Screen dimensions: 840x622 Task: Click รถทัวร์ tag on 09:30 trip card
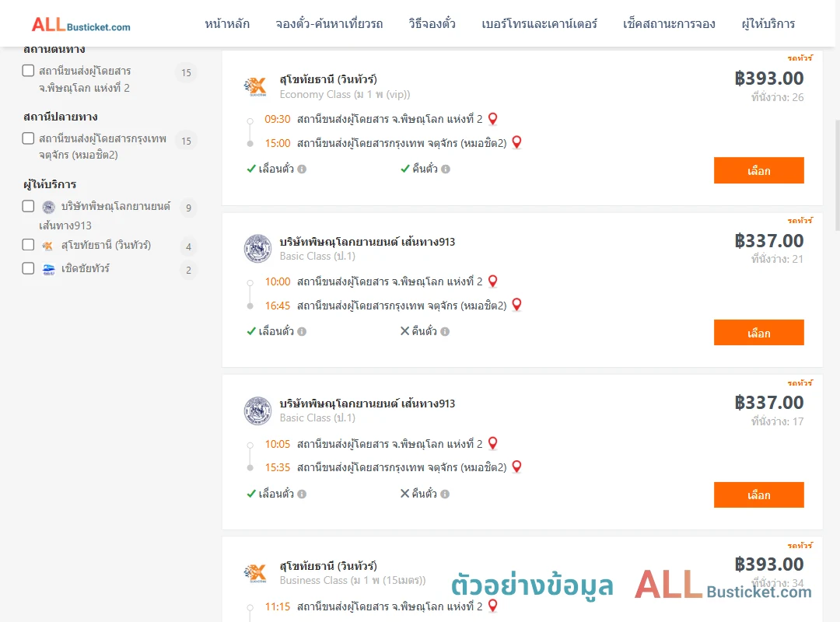[800, 58]
